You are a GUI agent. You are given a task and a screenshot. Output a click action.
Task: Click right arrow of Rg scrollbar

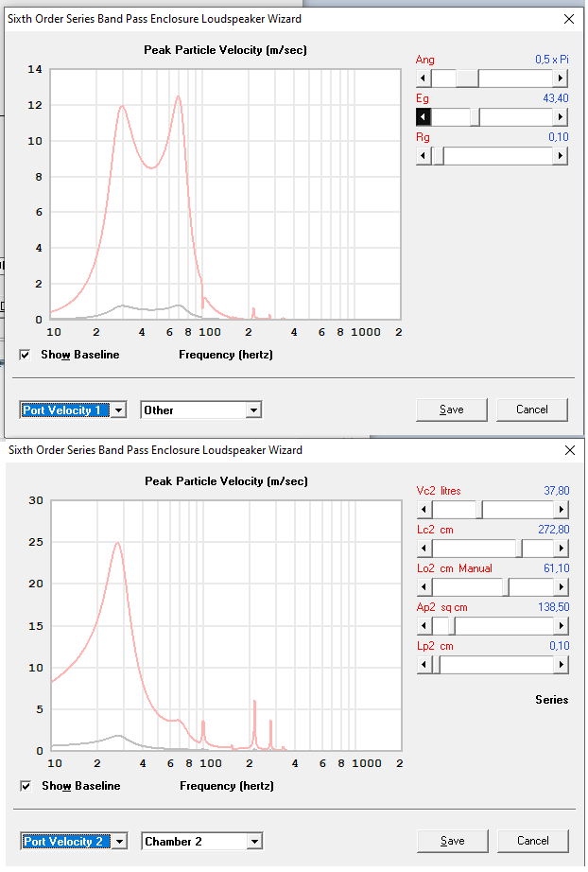561,156
